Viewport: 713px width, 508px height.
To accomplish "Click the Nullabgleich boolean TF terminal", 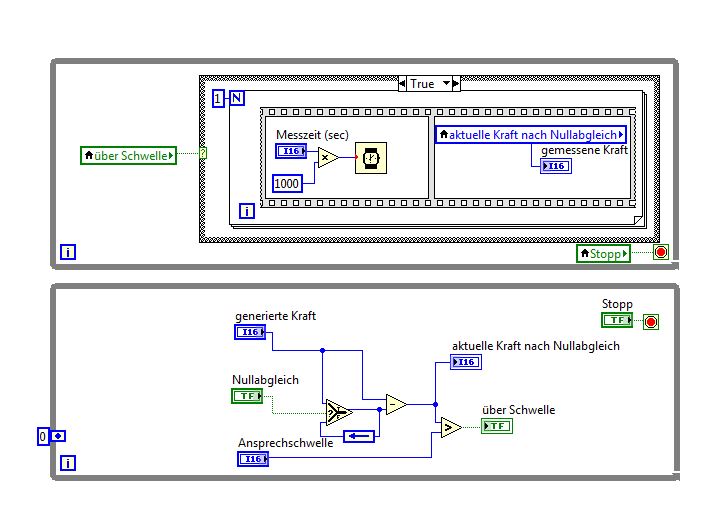I will coord(247,396).
